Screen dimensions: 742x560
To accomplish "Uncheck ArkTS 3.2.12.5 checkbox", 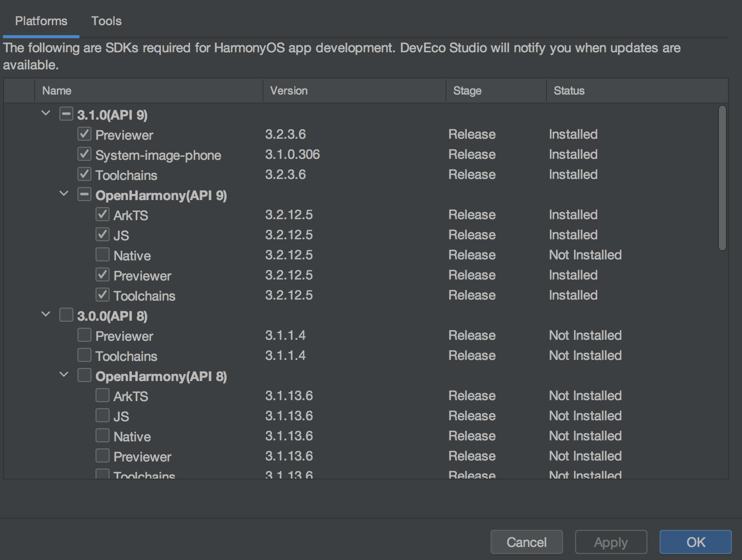I will pyautogui.click(x=103, y=214).
